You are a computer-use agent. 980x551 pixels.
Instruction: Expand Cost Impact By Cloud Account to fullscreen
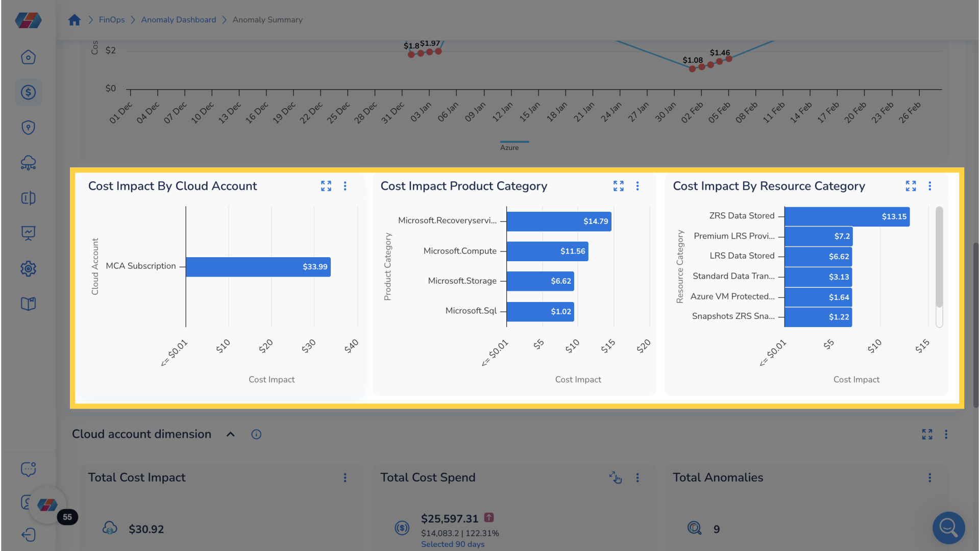(x=326, y=186)
